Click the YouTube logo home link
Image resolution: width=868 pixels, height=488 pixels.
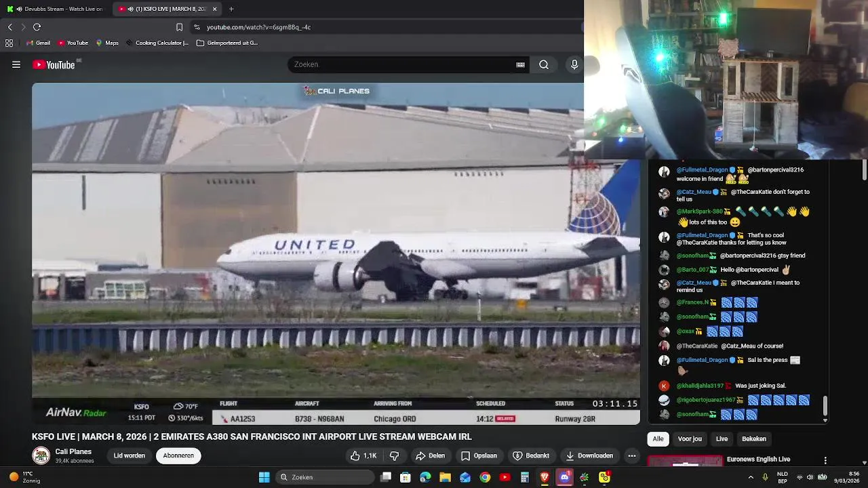point(54,64)
